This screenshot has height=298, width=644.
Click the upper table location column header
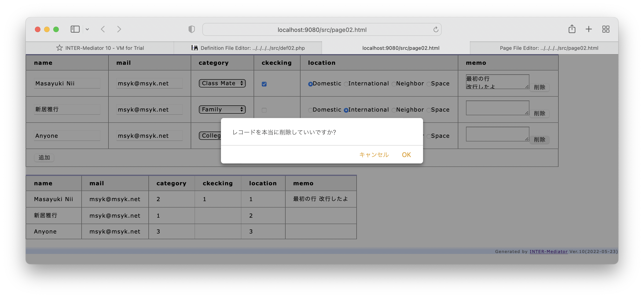click(379, 63)
